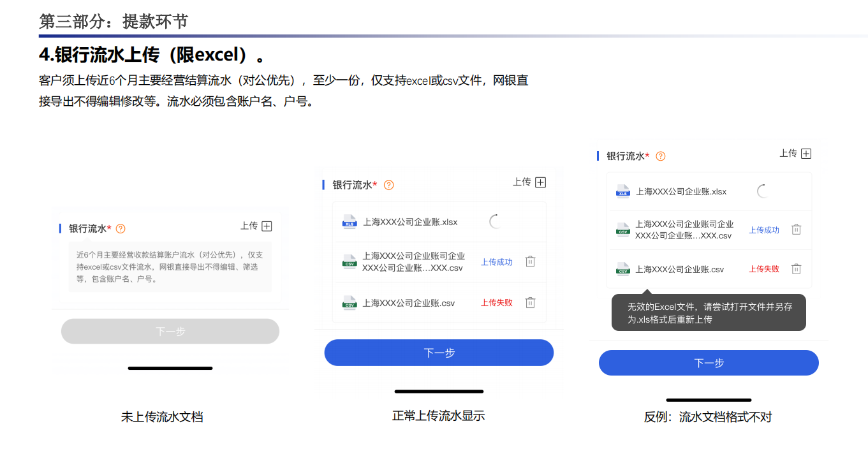Viewport: 868px width, 461px height.
Task: Delete the 上传失败 file in right panel
Action: [796, 269]
